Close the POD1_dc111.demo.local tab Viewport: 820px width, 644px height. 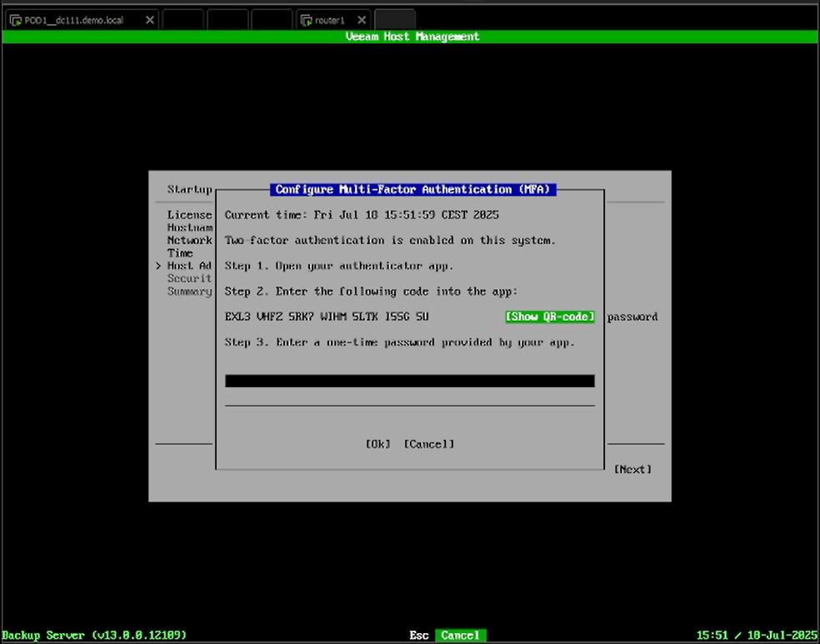pos(150,20)
